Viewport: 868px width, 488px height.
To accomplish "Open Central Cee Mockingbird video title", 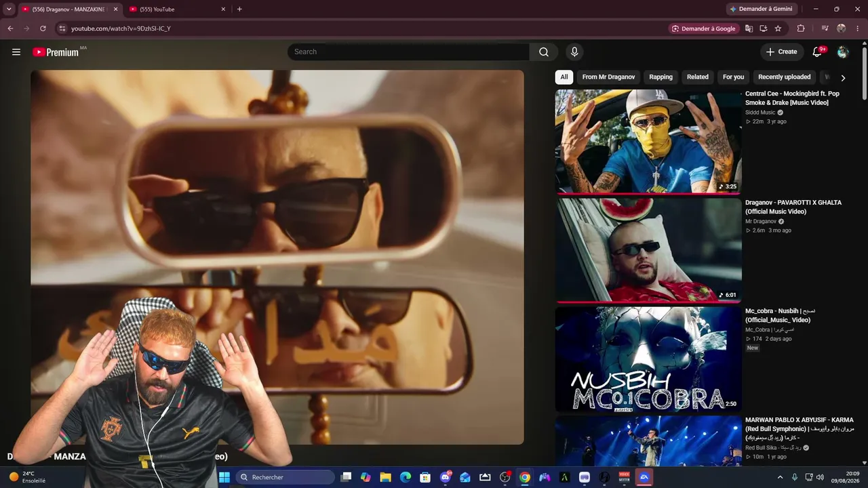I will 792,98.
